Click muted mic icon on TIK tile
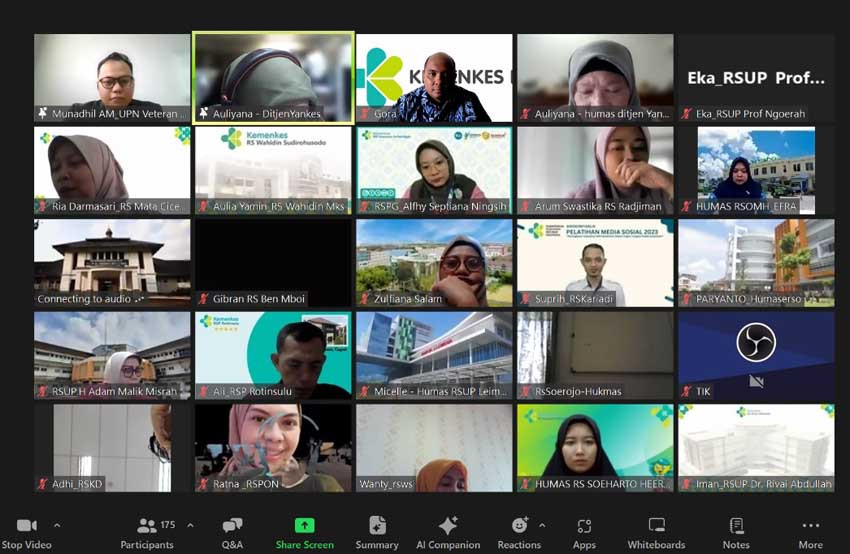Viewport: 850px width, 554px height. (686, 391)
